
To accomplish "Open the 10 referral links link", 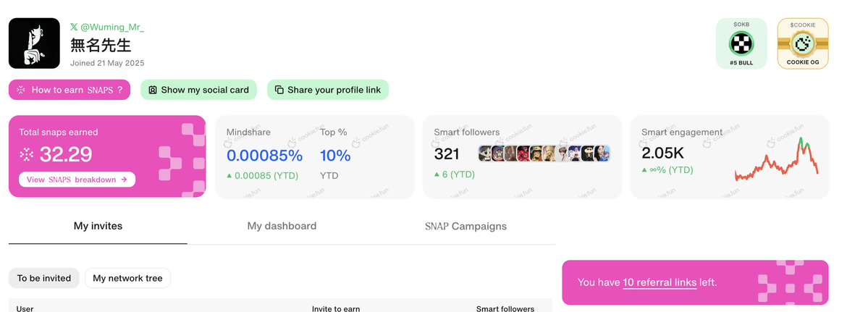I will coord(660,282).
